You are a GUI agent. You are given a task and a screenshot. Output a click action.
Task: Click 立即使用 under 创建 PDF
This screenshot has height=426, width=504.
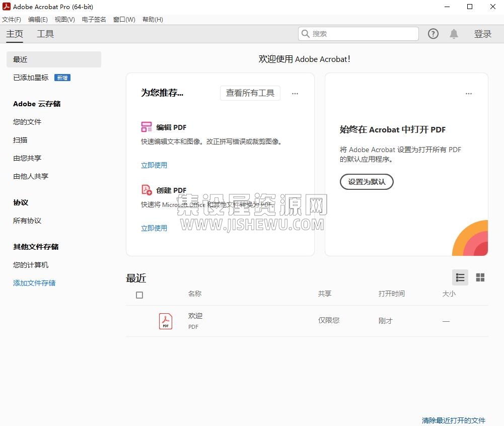[x=154, y=228]
